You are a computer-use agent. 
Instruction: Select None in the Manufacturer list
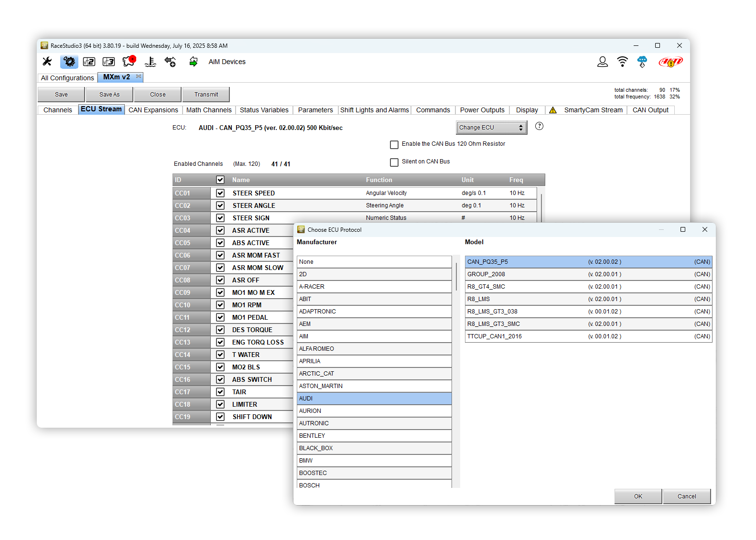click(x=374, y=262)
